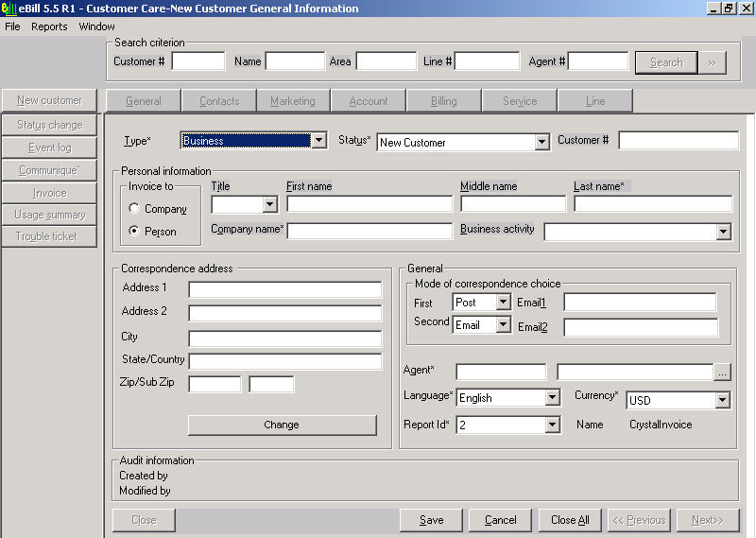756x538 pixels.
Task: Click the search Line # input field
Action: tap(487, 61)
